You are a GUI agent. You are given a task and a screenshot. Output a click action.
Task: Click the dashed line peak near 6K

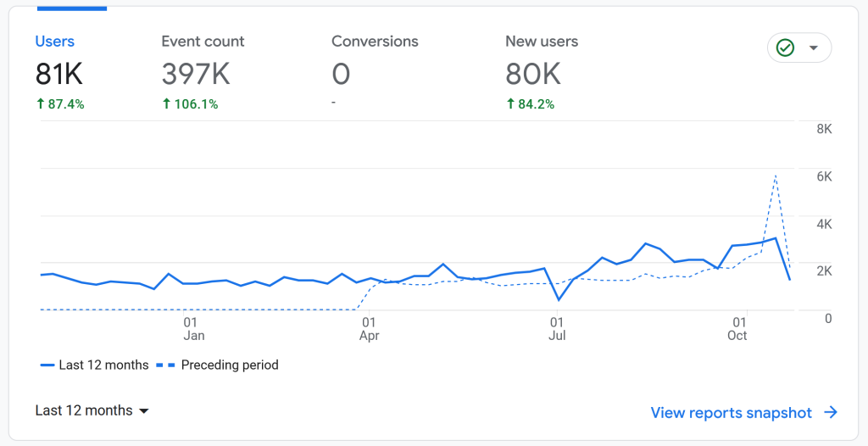pyautogui.click(x=776, y=176)
